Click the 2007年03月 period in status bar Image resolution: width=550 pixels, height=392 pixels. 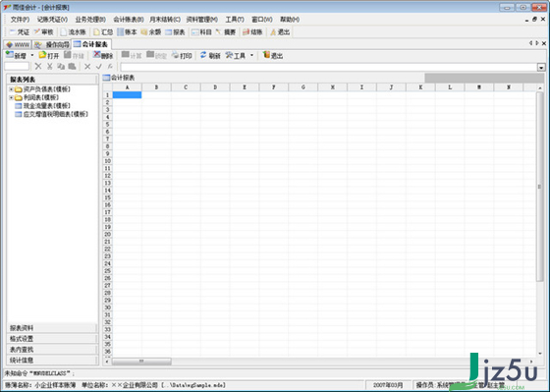tap(388, 385)
